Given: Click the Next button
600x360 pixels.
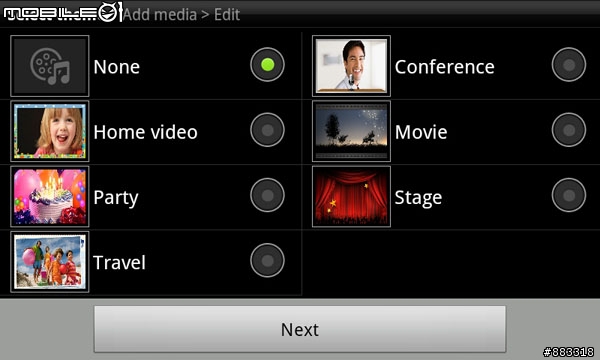Looking at the screenshot, I should click(300, 329).
